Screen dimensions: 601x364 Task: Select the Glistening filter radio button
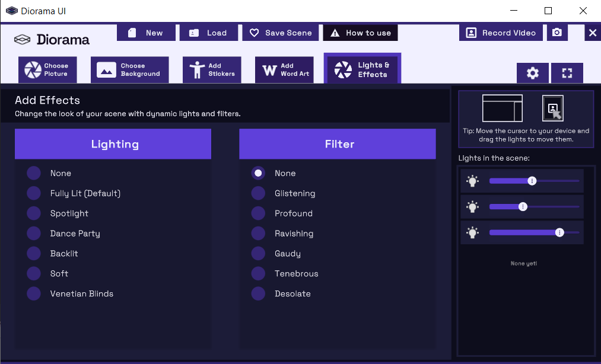click(258, 193)
